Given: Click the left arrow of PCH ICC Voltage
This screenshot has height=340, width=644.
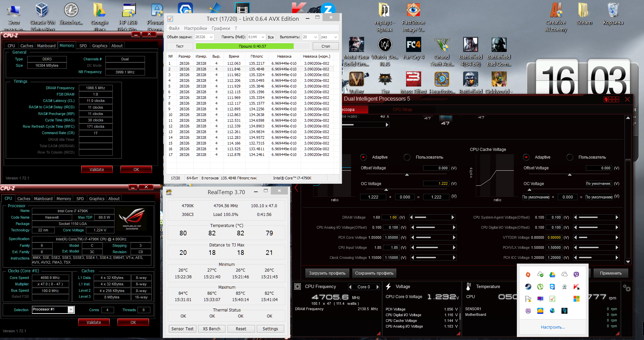Looking at the screenshot, I should tap(575, 258).
